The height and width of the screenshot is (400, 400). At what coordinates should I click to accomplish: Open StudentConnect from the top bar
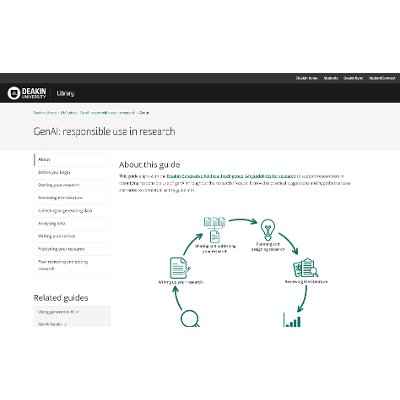(382, 78)
